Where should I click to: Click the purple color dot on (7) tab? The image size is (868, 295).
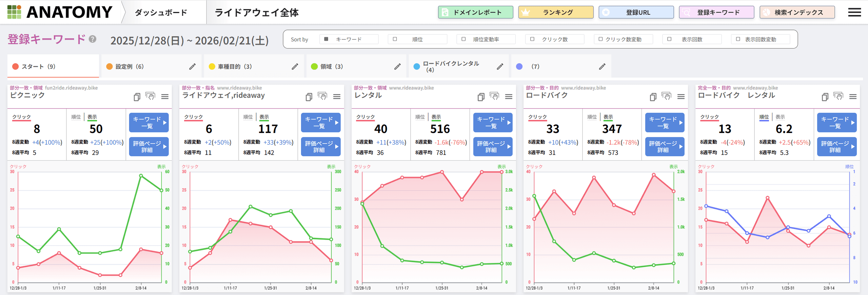point(519,66)
